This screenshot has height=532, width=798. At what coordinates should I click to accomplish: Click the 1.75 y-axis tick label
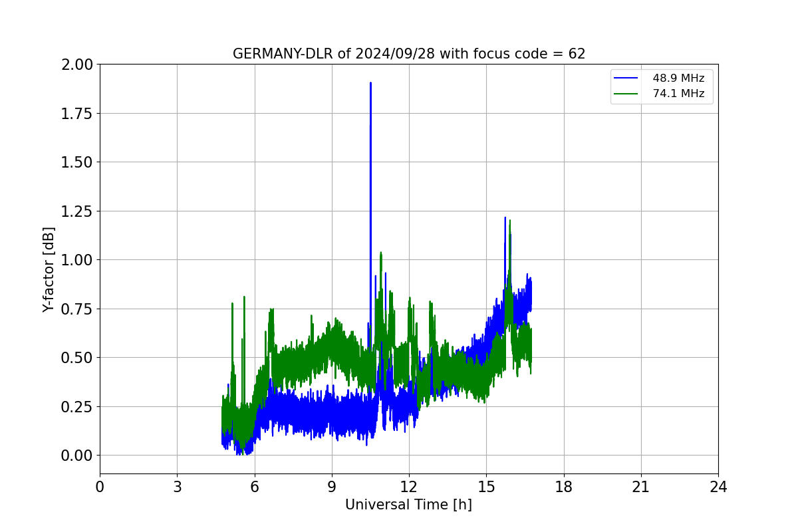tap(76, 113)
